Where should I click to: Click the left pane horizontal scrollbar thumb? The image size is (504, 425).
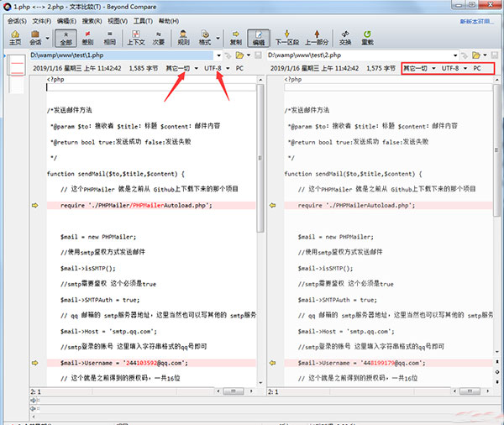(x=234, y=391)
